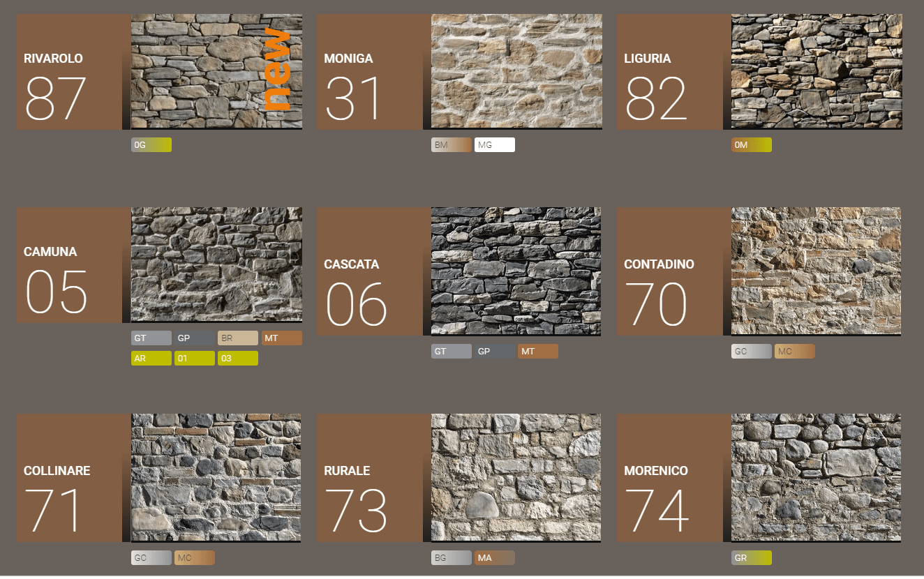
Task: Select the 0G color swatch under Rivarolo
Action: pyautogui.click(x=151, y=145)
